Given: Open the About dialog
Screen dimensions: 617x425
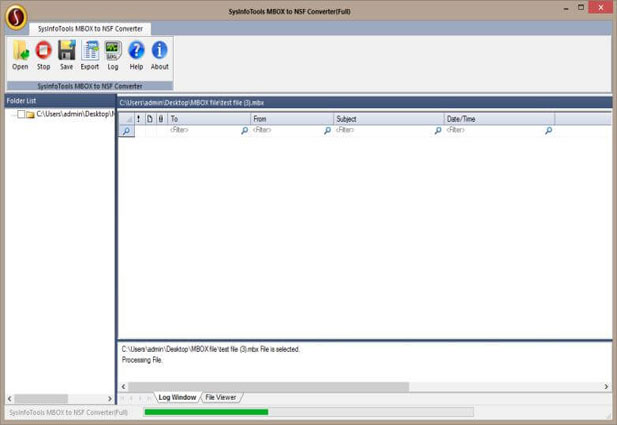Looking at the screenshot, I should pos(159,55).
